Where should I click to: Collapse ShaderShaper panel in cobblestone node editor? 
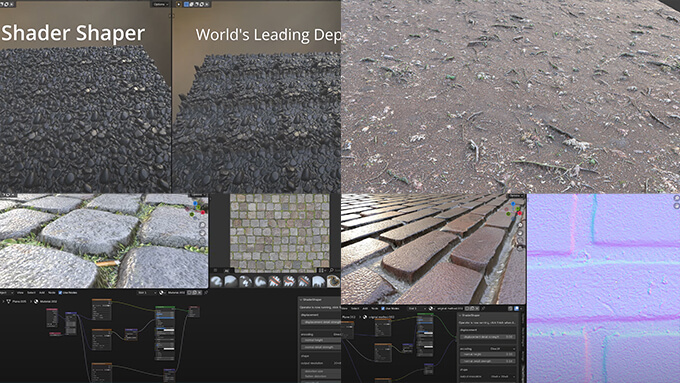(301, 300)
